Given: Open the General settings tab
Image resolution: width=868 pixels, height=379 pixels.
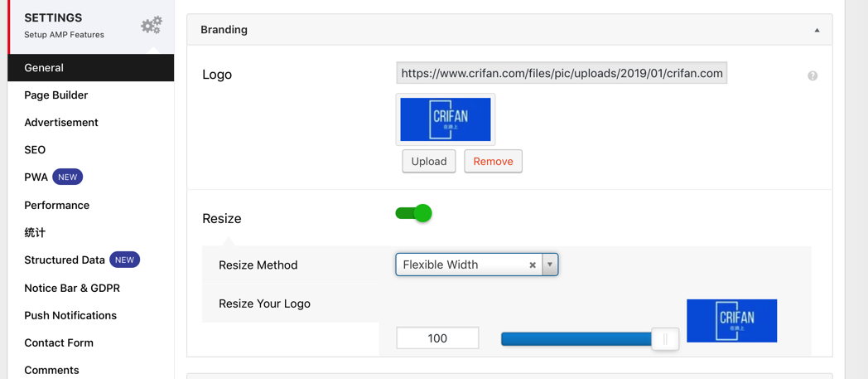Looking at the screenshot, I should pyautogui.click(x=44, y=68).
